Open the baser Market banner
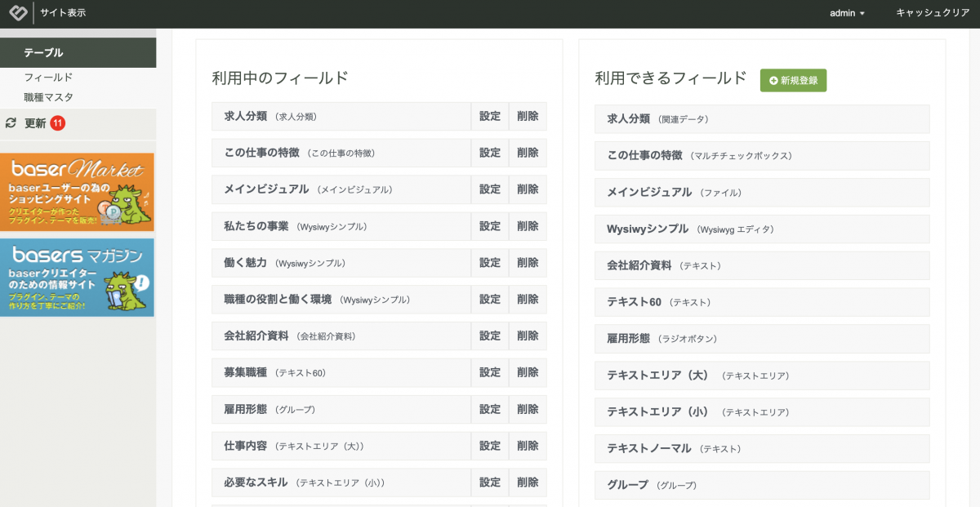The height and width of the screenshot is (507, 980). 78,192
